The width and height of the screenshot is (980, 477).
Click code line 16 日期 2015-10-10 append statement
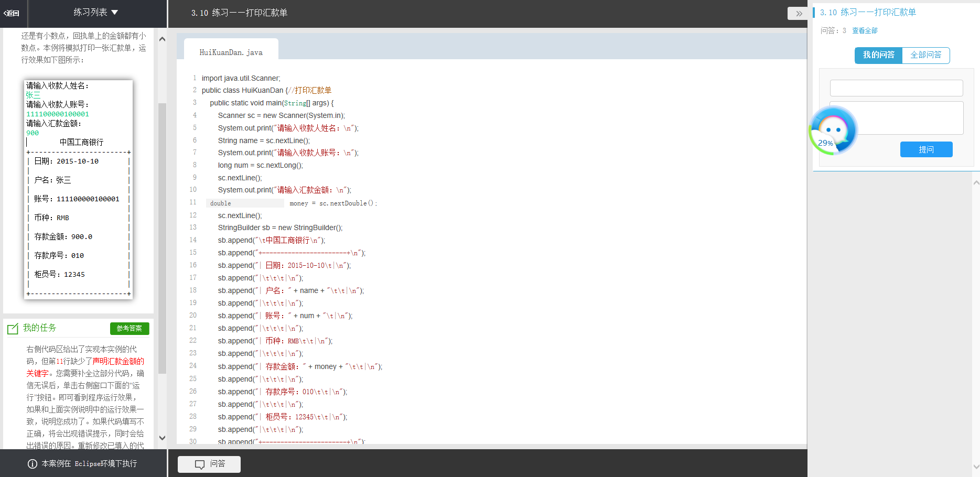[284, 265]
